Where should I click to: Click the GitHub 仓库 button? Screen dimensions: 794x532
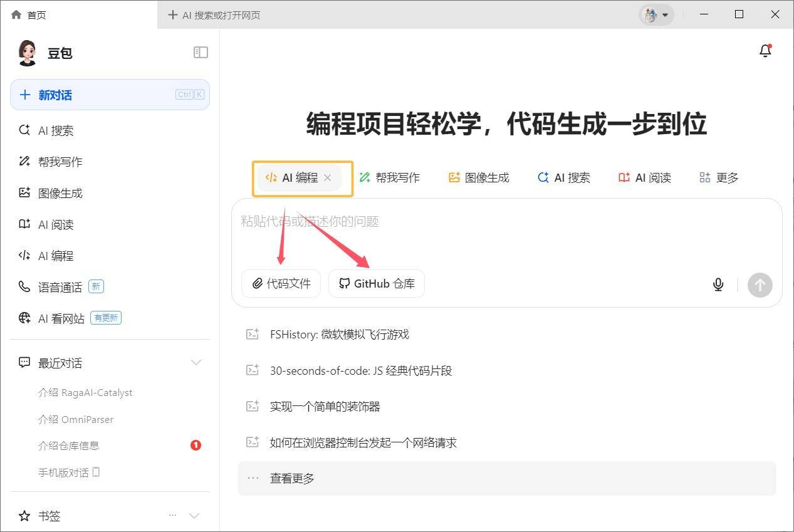(x=377, y=284)
